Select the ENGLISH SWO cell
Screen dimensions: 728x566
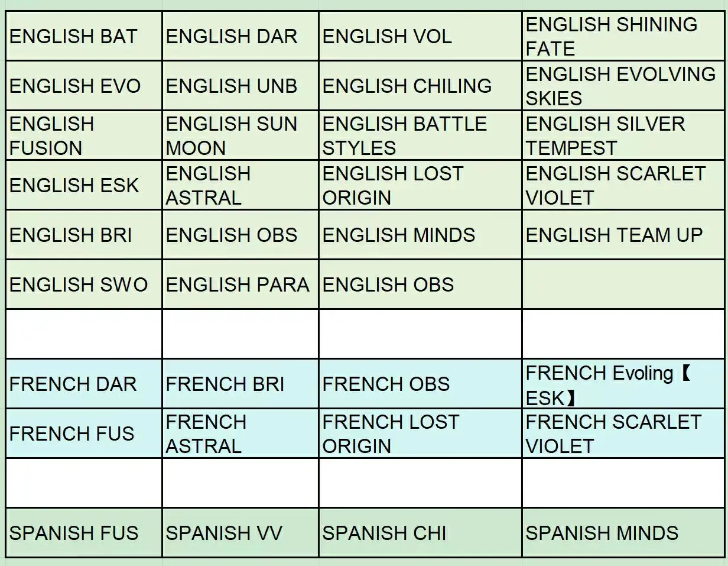(84, 284)
